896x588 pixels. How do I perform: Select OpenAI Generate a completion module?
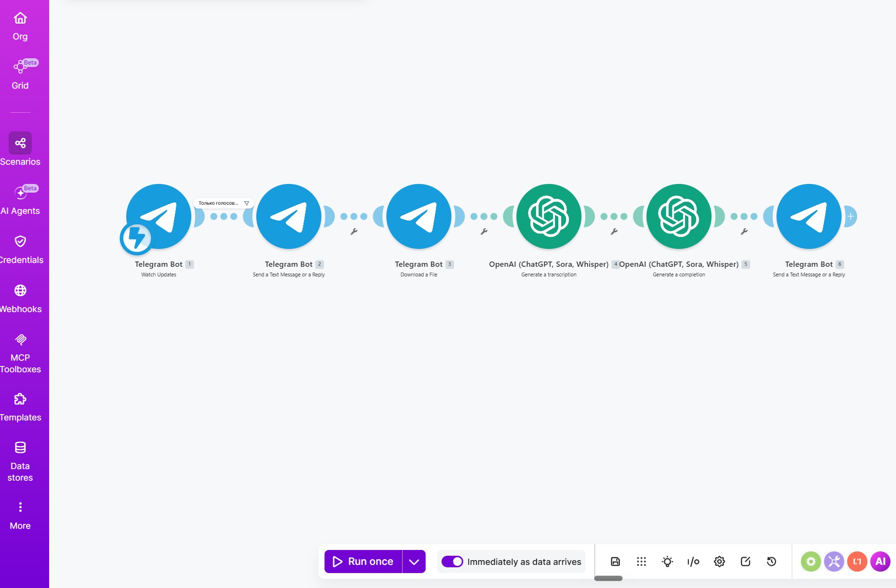[679, 216]
